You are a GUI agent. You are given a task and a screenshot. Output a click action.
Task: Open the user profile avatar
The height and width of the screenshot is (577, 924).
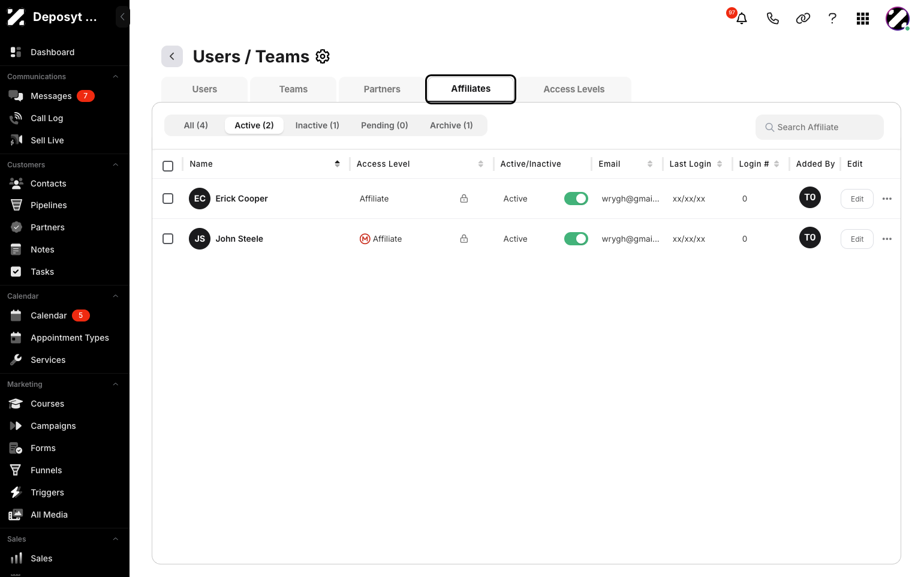tap(898, 19)
